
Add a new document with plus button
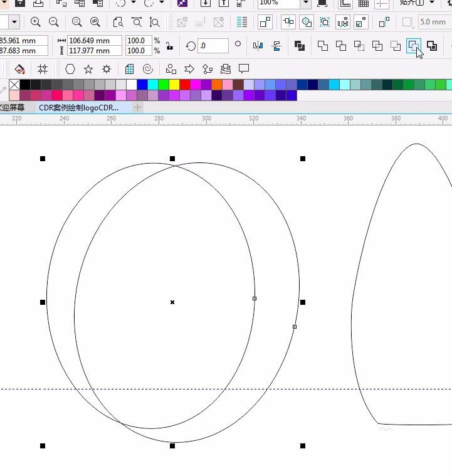point(137,108)
